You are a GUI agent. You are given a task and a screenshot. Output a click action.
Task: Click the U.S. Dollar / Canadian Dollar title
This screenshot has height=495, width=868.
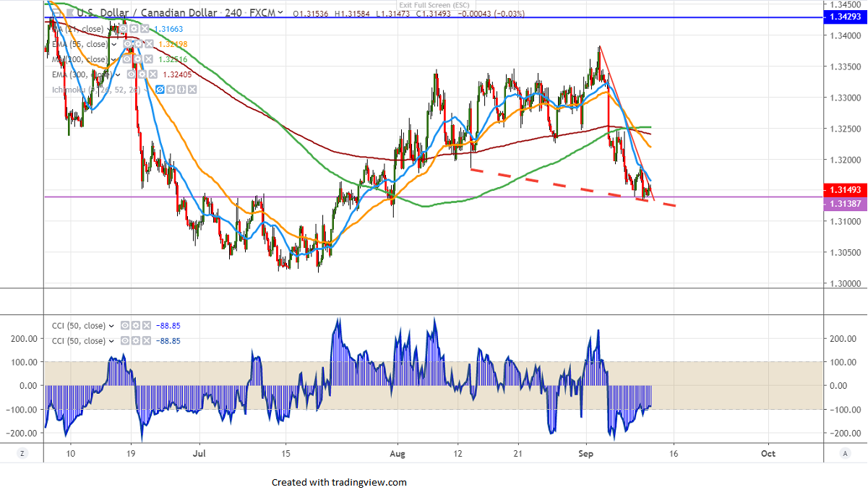click(x=147, y=13)
